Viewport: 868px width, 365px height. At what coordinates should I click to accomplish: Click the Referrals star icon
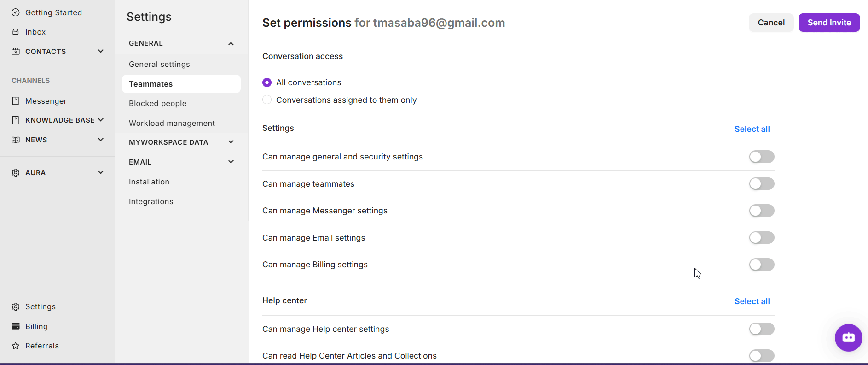(16, 346)
